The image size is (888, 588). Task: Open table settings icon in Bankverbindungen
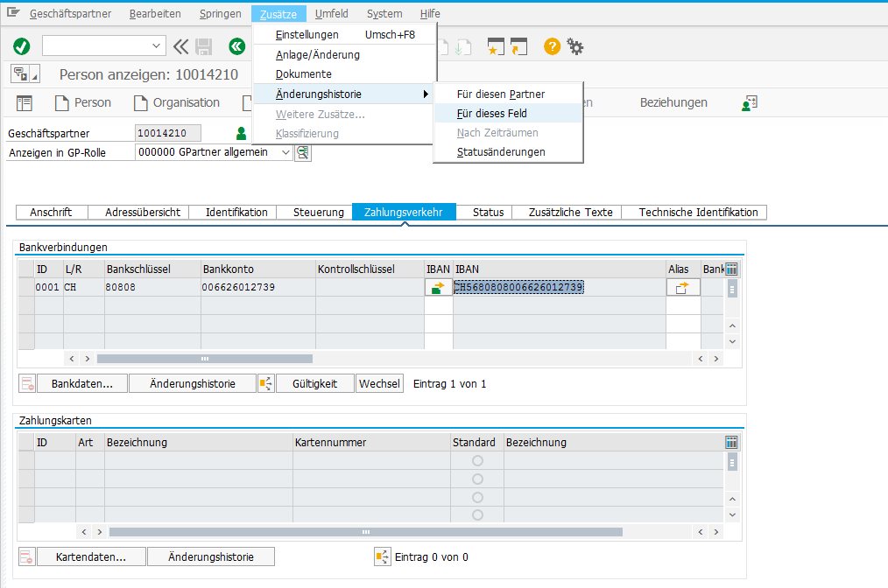(x=732, y=269)
